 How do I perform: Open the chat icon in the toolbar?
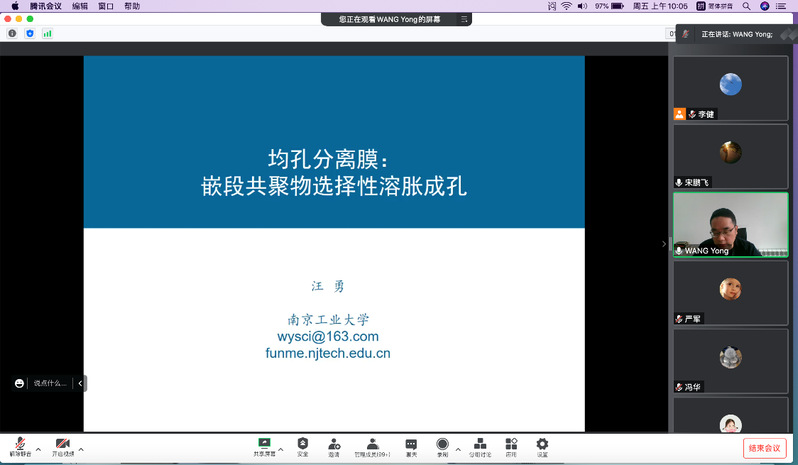[x=411, y=444]
